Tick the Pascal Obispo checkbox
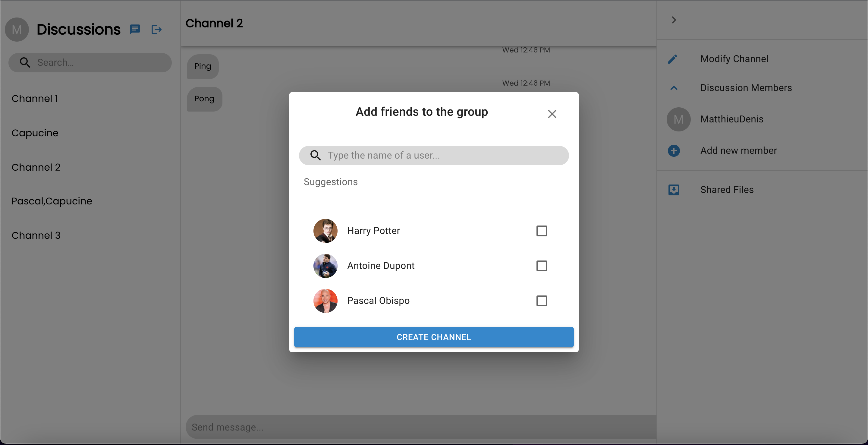Image resolution: width=868 pixels, height=445 pixels. pyautogui.click(x=542, y=301)
